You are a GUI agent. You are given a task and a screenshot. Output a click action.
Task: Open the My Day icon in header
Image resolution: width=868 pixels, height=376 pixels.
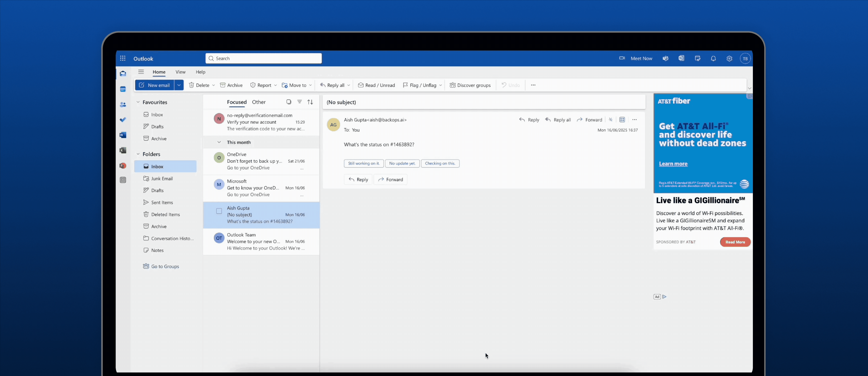coord(697,58)
